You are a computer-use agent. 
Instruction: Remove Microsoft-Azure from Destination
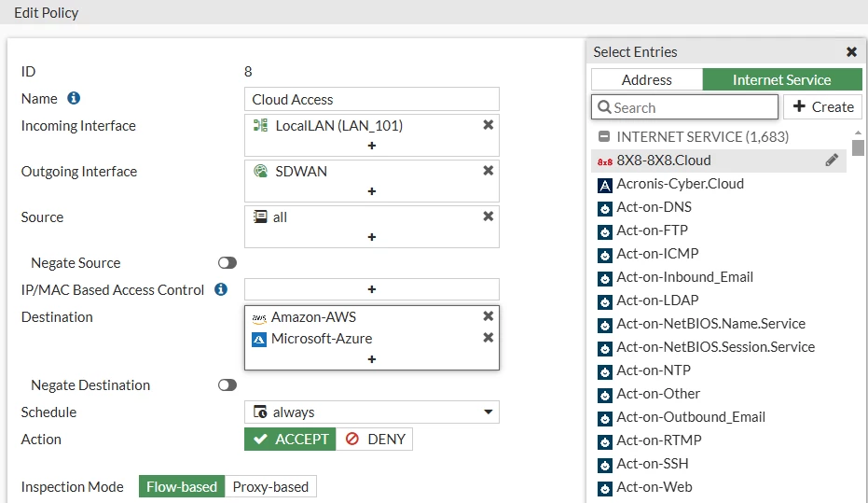(x=489, y=338)
